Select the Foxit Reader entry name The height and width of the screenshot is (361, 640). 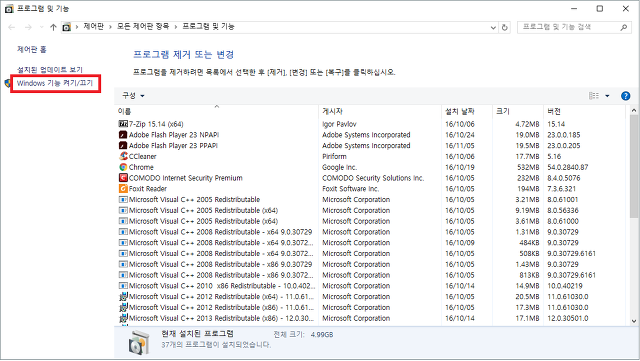coord(148,189)
